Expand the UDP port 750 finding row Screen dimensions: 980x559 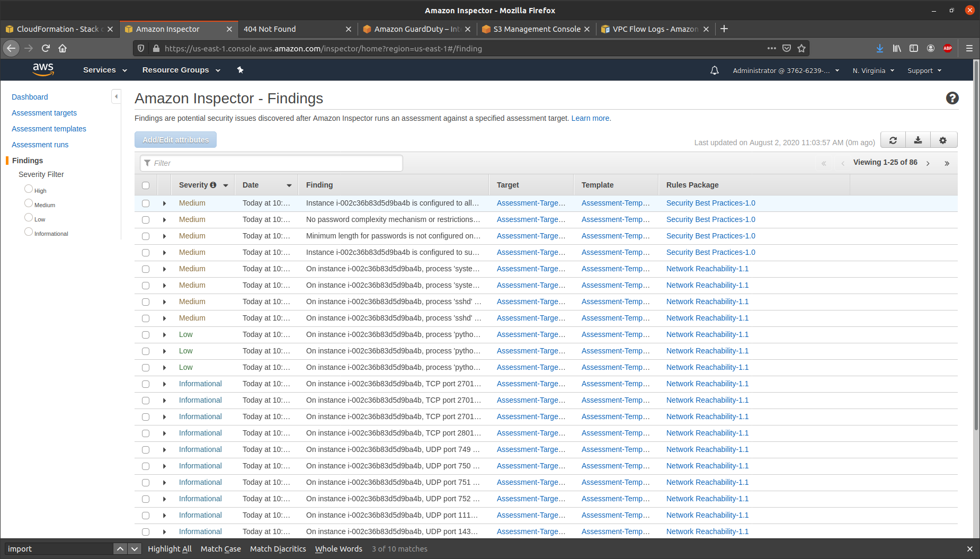coord(164,466)
